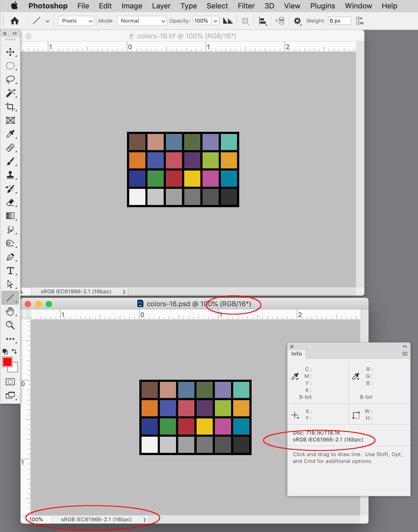Switch to the Info tab
418x532 pixels.
(297, 354)
